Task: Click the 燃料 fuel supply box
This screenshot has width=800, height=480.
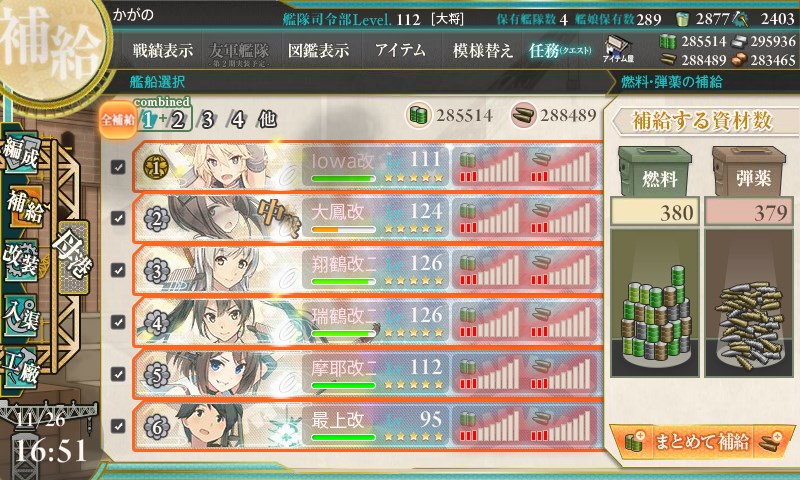Action: [655, 173]
